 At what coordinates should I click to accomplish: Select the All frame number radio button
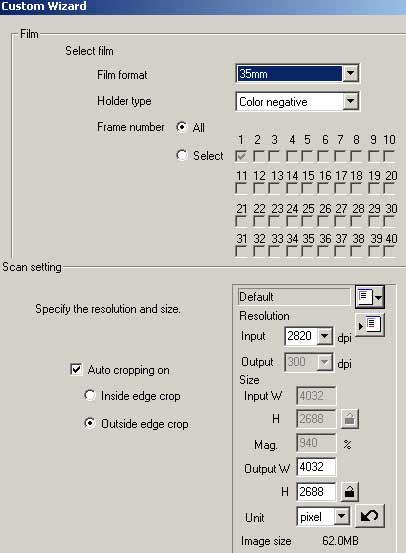[182, 127]
